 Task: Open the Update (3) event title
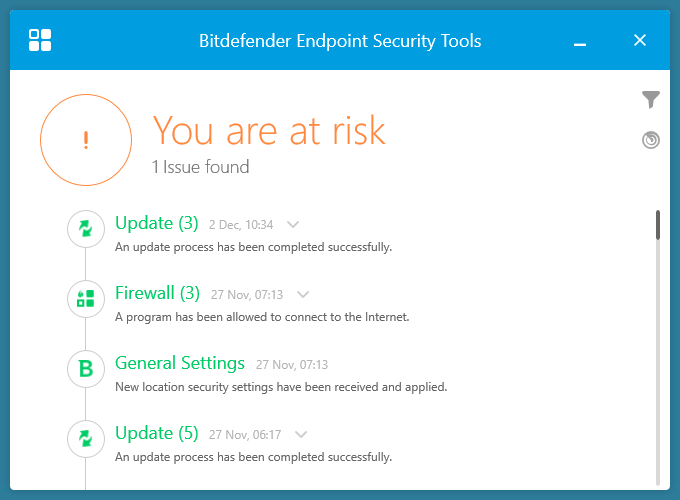pos(157,223)
